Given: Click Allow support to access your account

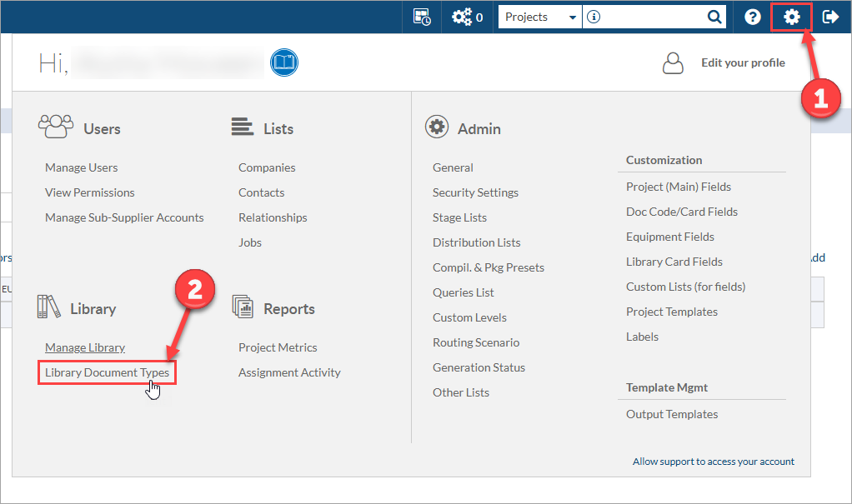Looking at the screenshot, I should 714,462.
